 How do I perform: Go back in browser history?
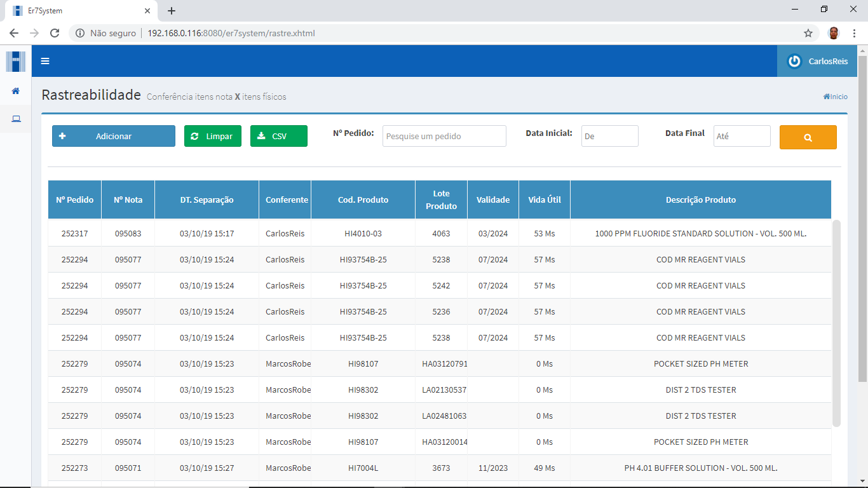[14, 33]
